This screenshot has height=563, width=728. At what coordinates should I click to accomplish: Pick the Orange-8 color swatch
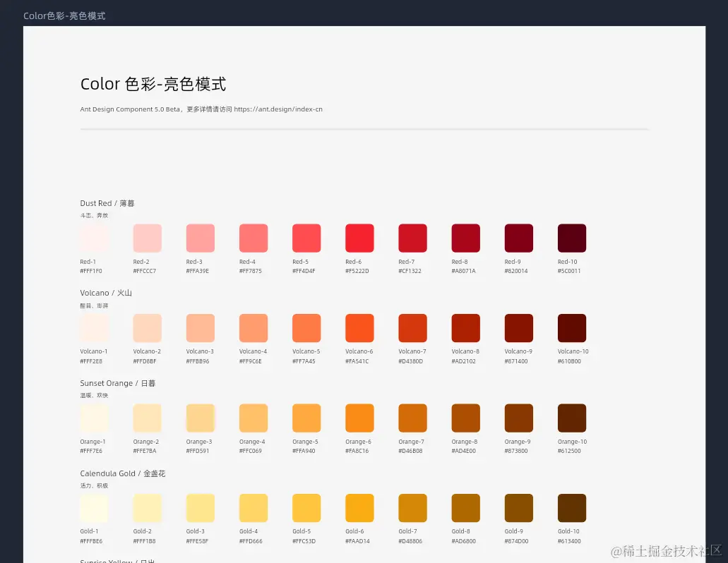click(465, 418)
